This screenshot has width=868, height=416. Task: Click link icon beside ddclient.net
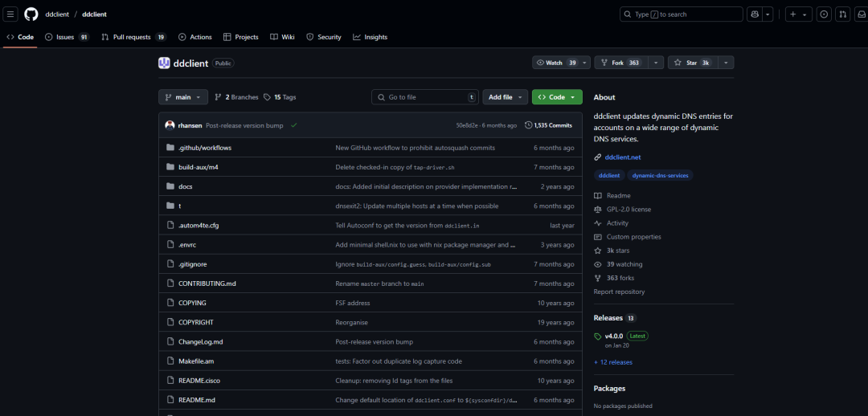click(x=597, y=157)
